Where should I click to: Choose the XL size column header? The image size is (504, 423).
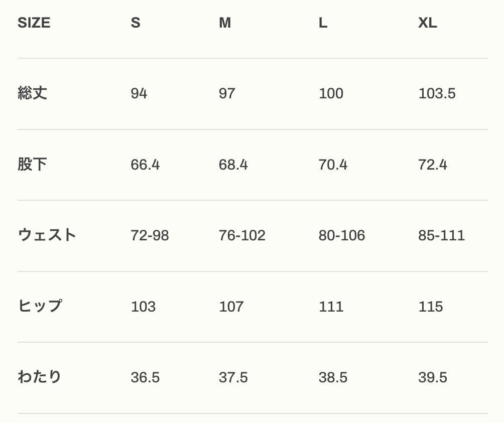coord(428,23)
